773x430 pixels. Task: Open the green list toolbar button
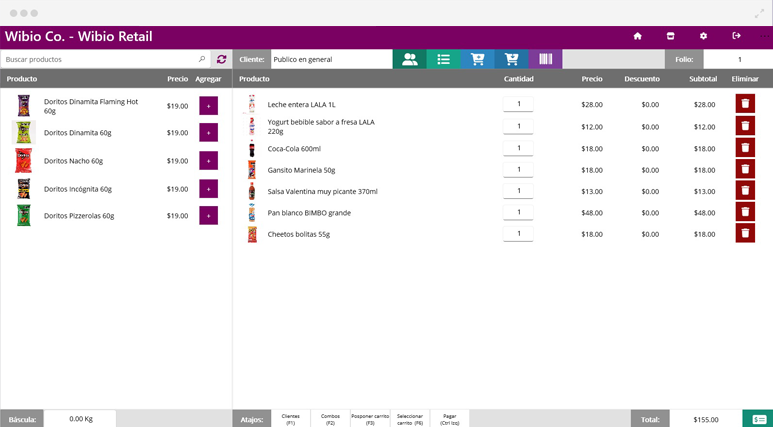point(443,59)
